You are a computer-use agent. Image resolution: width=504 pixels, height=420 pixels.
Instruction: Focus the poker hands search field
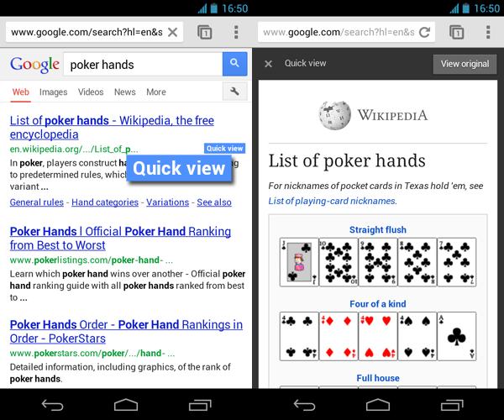pyautogui.click(x=143, y=65)
